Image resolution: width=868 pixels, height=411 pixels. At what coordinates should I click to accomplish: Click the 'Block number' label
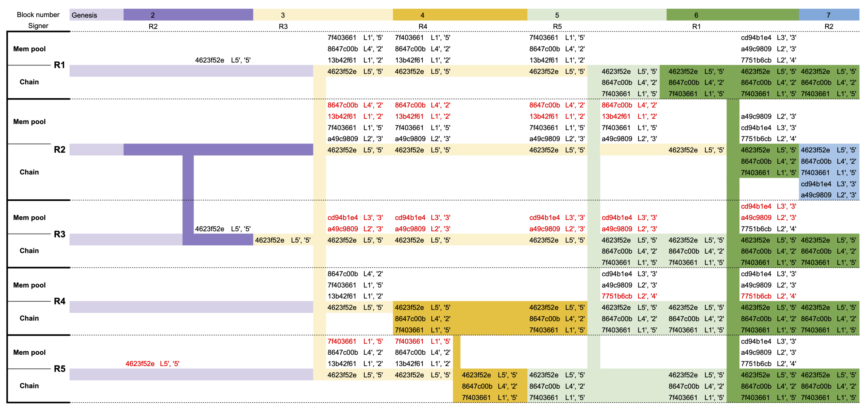[x=38, y=15]
